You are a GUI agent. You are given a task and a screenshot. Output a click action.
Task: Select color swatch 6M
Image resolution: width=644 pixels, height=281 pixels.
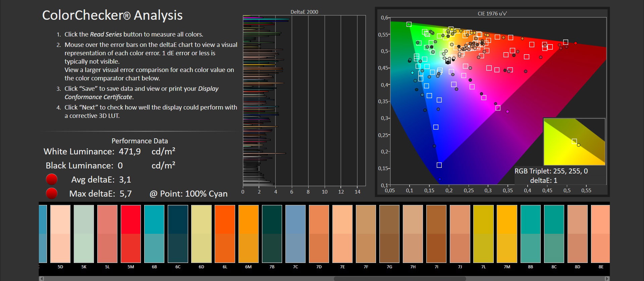249,234
